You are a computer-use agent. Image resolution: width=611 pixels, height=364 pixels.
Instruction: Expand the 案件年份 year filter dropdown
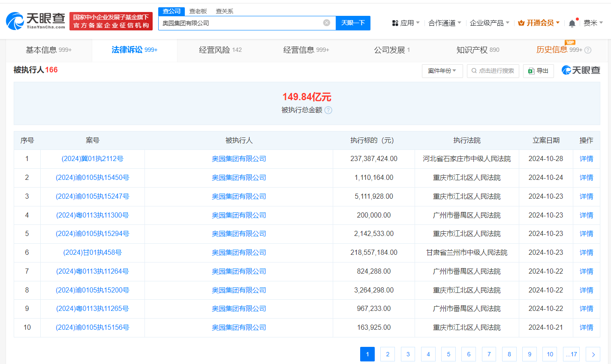(x=442, y=71)
